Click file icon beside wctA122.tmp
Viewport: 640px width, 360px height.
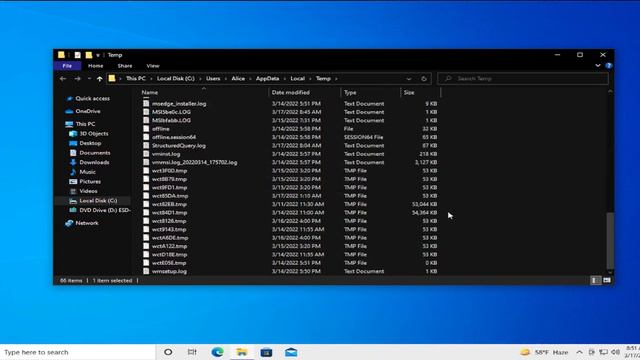(x=146, y=246)
